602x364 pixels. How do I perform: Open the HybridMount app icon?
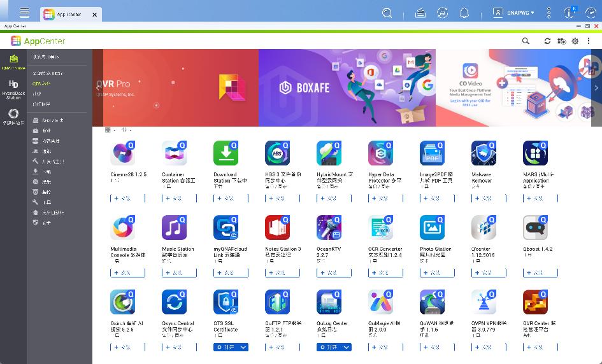329,153
